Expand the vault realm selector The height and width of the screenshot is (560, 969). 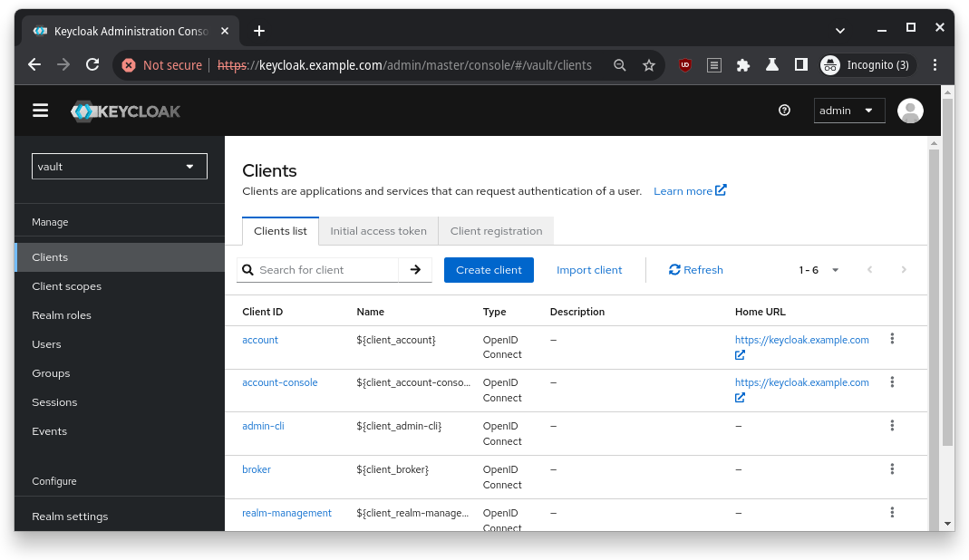120,166
